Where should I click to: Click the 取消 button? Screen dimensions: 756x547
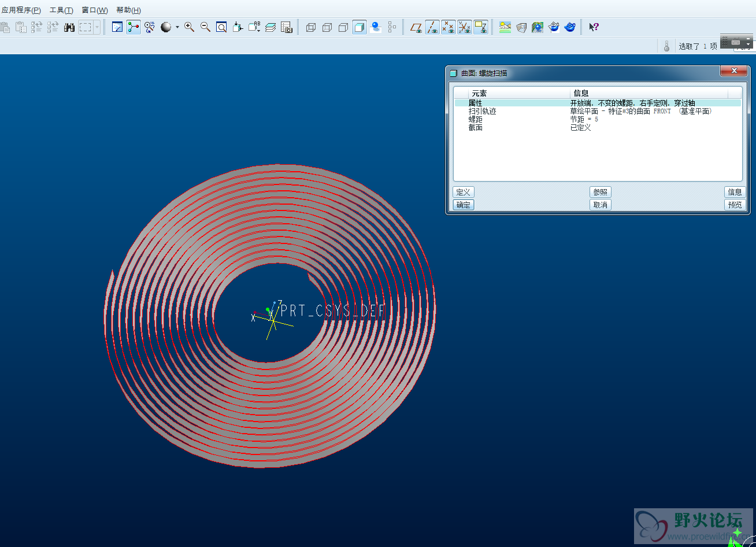point(601,205)
